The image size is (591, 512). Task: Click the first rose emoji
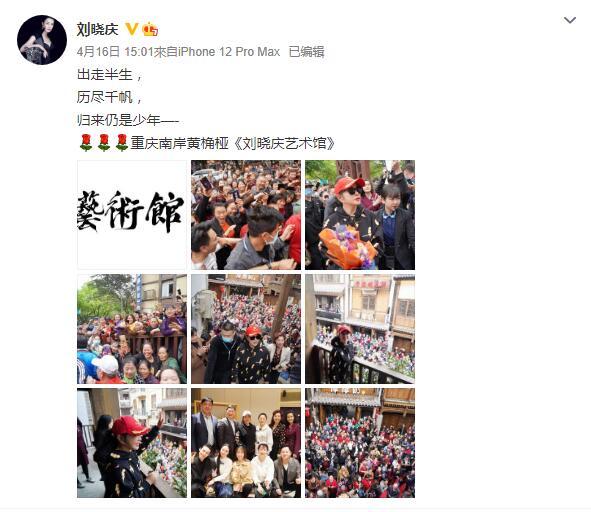click(86, 143)
